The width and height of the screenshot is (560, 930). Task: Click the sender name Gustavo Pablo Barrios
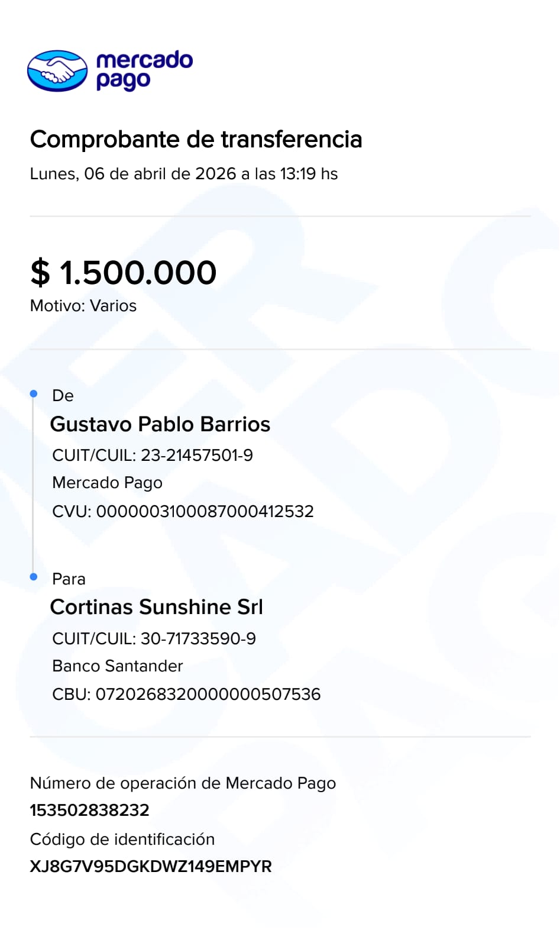click(x=160, y=424)
